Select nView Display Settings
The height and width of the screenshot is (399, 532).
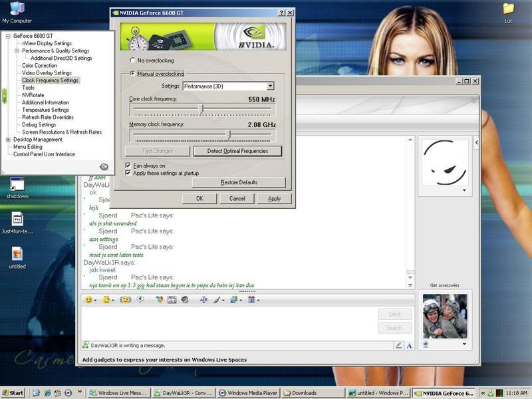47,43
